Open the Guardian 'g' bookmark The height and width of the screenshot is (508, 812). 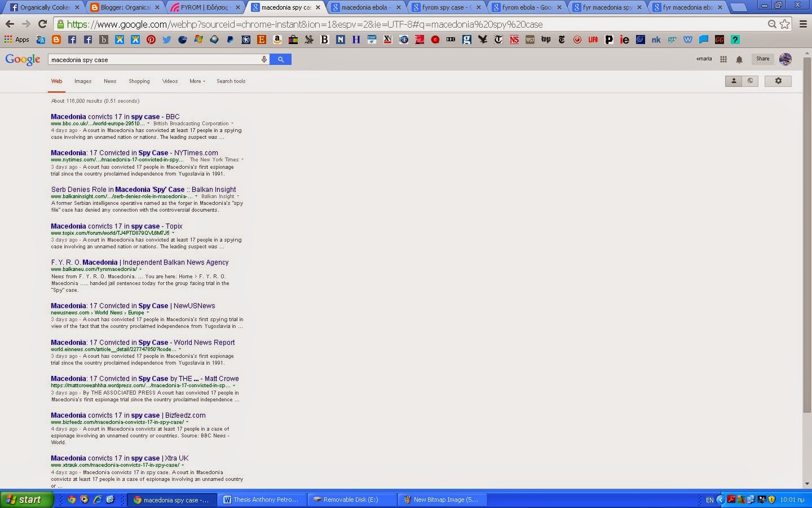[467, 40]
